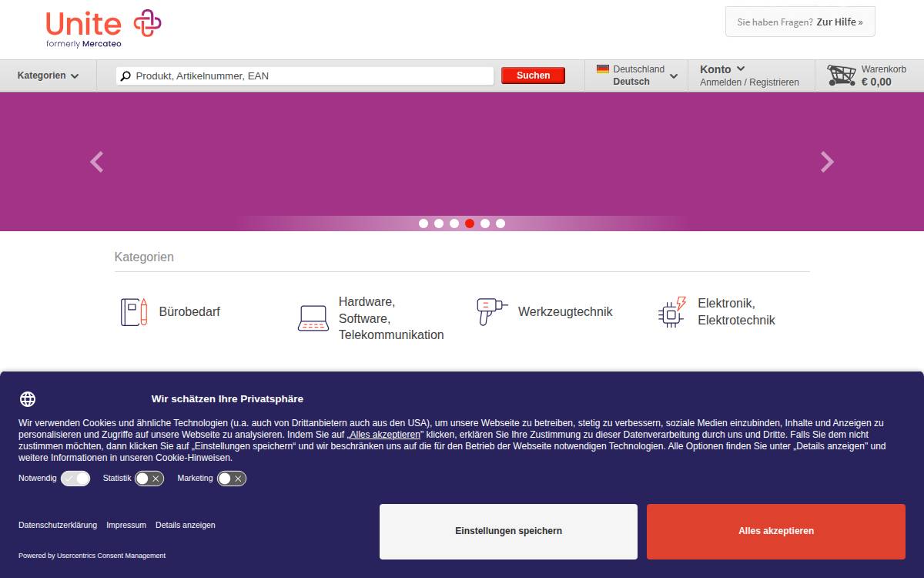Screen dimensions: 924x578
Task: Click the underlined Alles akzeptieren text link
Action: (385, 435)
